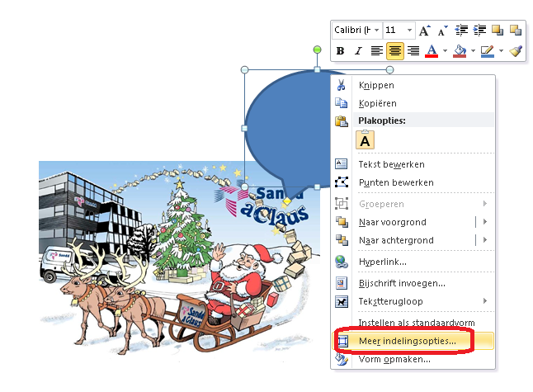Open the font color dropdown arrow
The height and width of the screenshot is (392, 533).
[445, 51]
